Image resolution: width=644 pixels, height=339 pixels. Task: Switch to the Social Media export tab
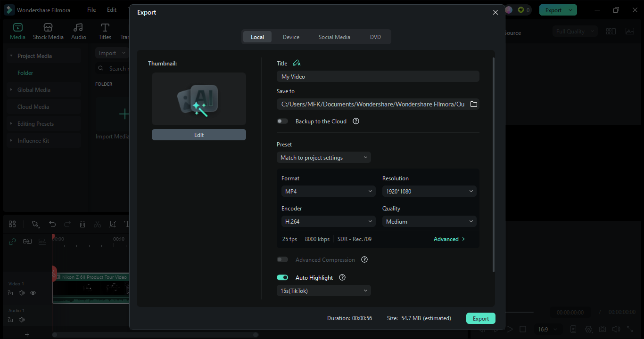pyautogui.click(x=334, y=37)
